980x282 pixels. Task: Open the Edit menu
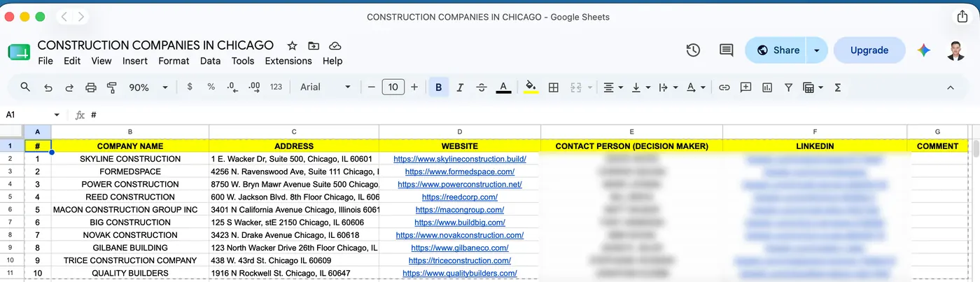point(72,61)
